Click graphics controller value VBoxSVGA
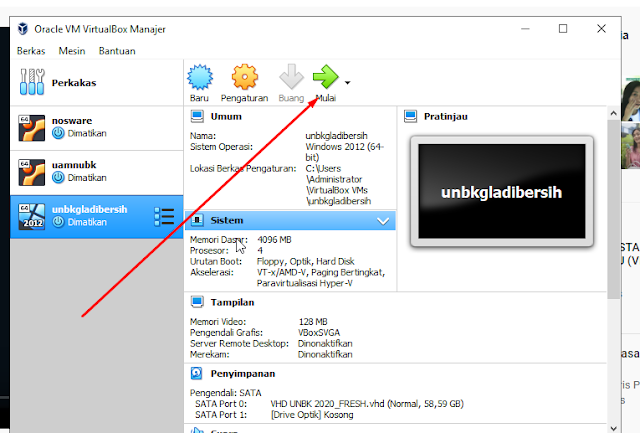Viewport: 640px width, 433px height. [319, 333]
